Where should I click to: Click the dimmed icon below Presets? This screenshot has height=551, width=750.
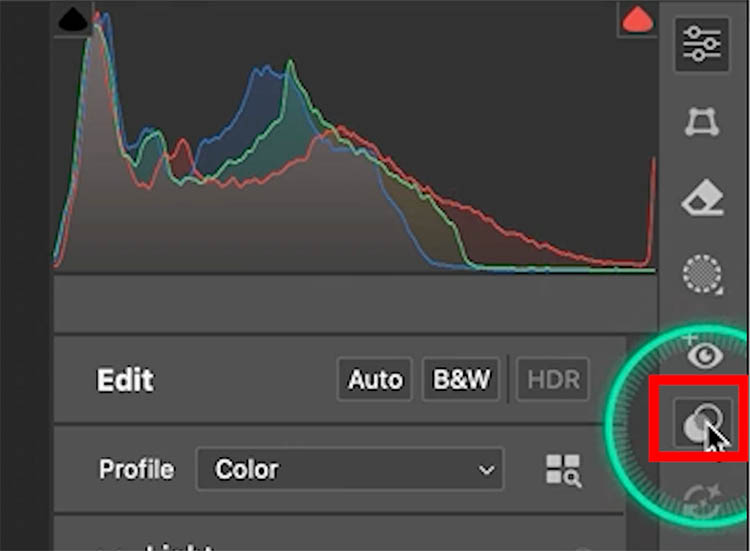point(702,498)
